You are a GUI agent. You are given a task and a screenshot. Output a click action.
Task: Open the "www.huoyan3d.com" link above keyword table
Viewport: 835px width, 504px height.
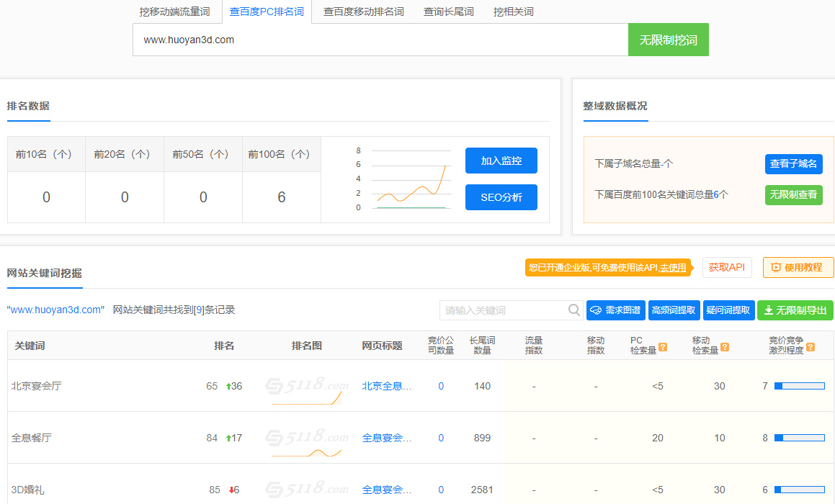pyautogui.click(x=55, y=310)
